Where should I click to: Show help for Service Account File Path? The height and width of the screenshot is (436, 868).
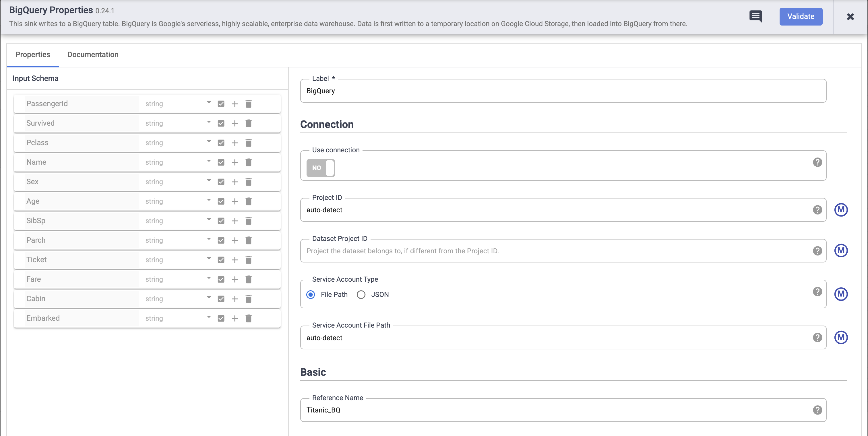817,337
